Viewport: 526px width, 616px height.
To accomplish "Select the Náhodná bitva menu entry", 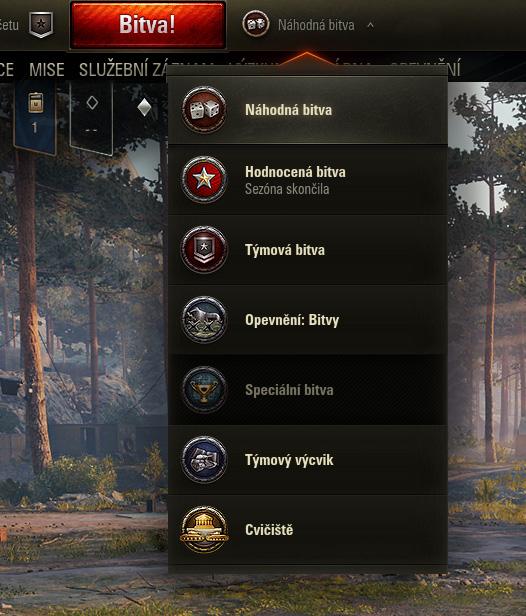I will (x=308, y=110).
